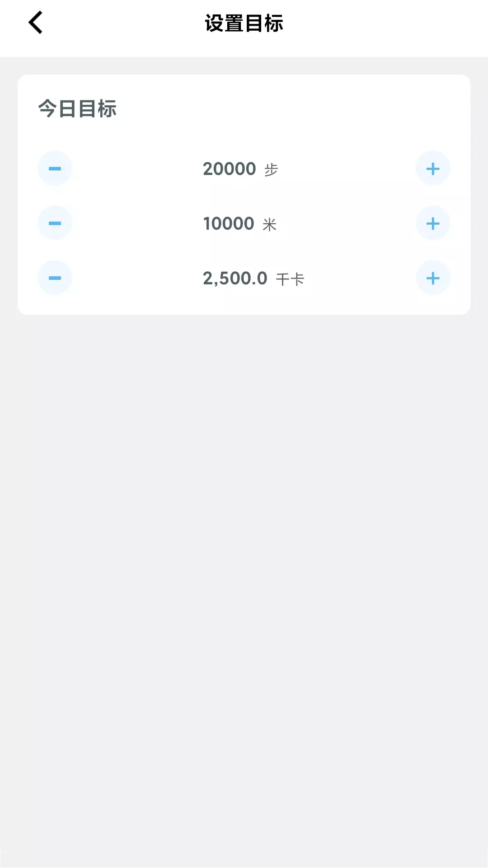The height and width of the screenshot is (868, 488).
Task: Reduce the 千卡 calorie goal with minus
Action: coord(55,278)
